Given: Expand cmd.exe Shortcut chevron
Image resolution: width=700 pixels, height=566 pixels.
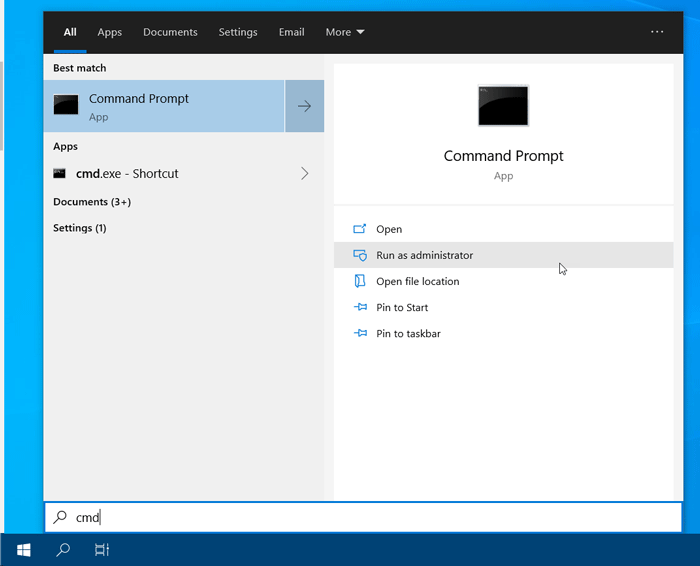Looking at the screenshot, I should [304, 173].
